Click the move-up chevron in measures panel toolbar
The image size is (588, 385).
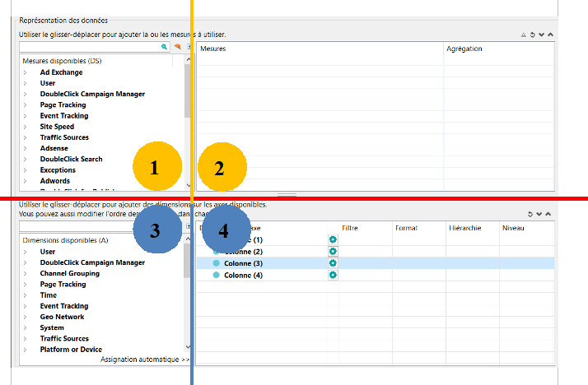(550, 35)
